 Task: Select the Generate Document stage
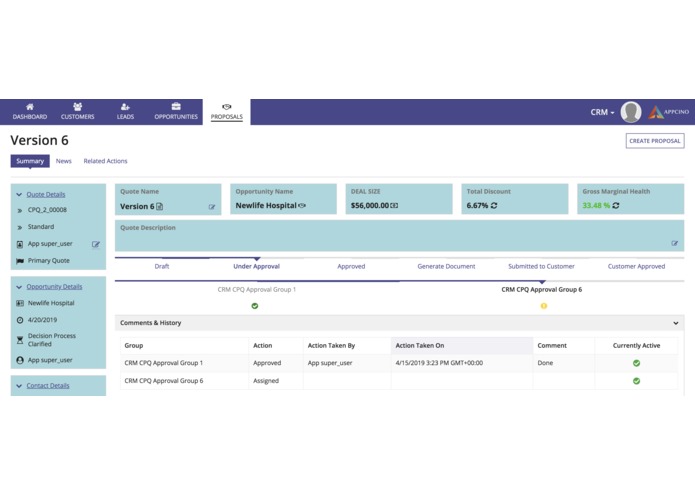coord(446,266)
